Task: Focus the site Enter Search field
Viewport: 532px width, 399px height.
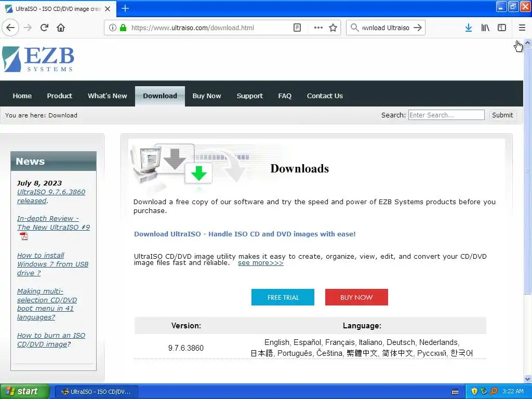Action: 446,115
